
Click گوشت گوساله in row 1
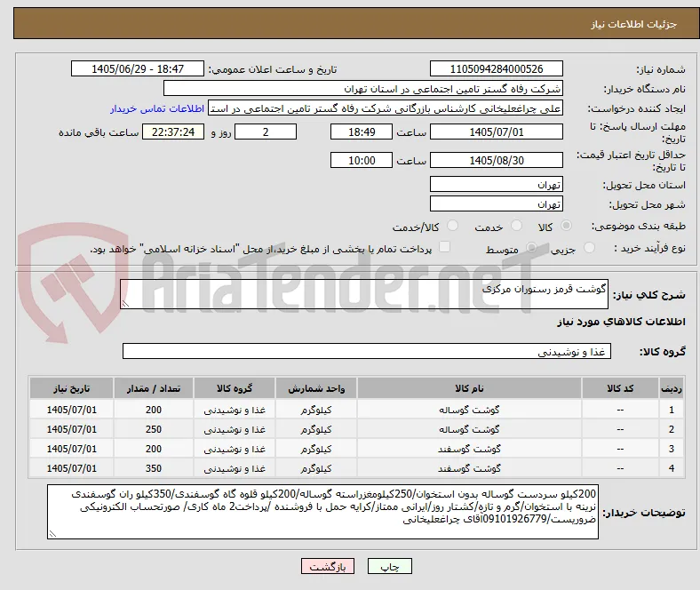point(469,410)
